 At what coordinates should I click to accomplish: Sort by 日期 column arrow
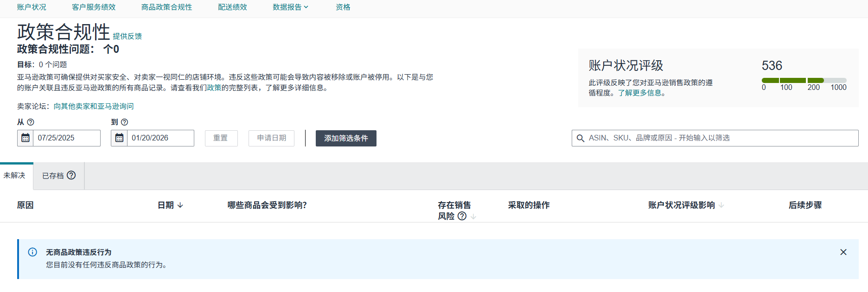pyautogui.click(x=180, y=205)
